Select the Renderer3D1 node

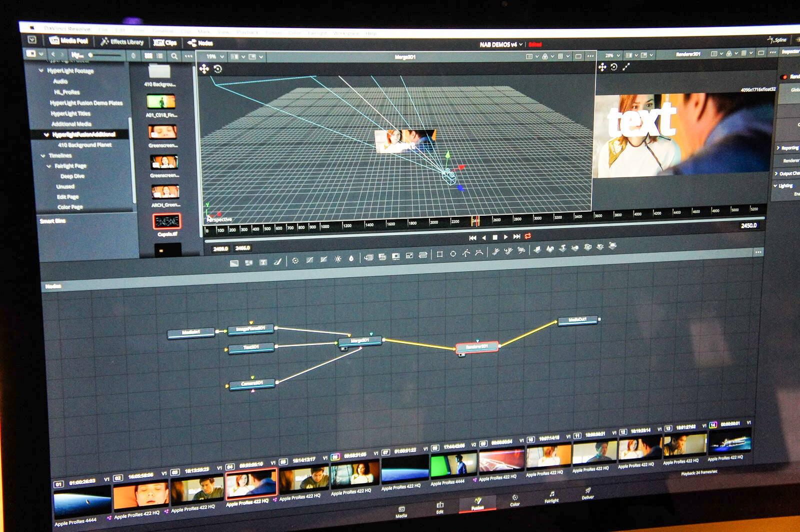(477, 347)
